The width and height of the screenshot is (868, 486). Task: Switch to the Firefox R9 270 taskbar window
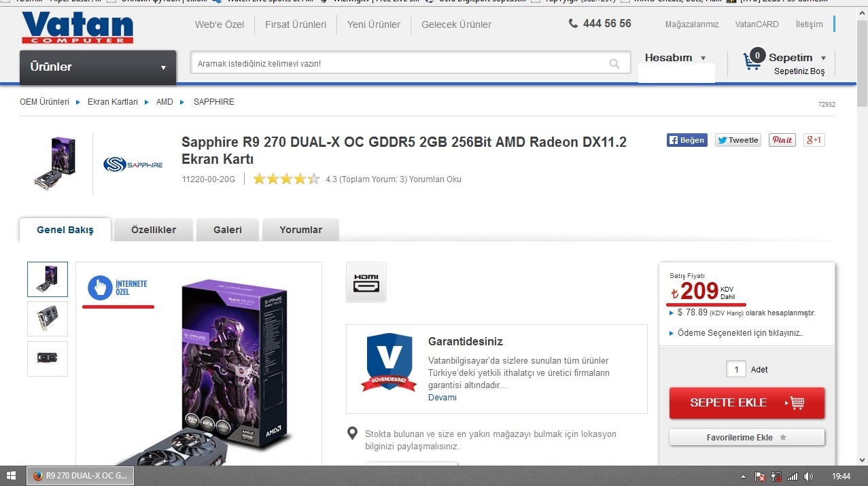80,476
